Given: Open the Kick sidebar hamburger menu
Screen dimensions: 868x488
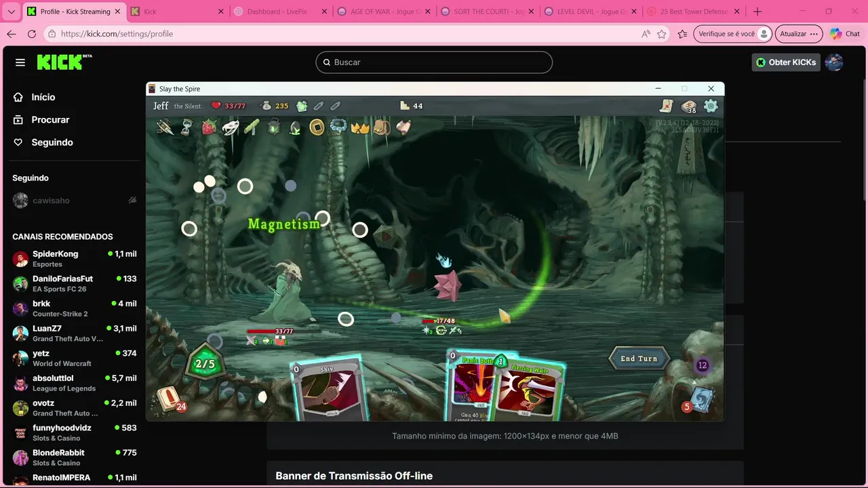Looking at the screenshot, I should [x=20, y=62].
